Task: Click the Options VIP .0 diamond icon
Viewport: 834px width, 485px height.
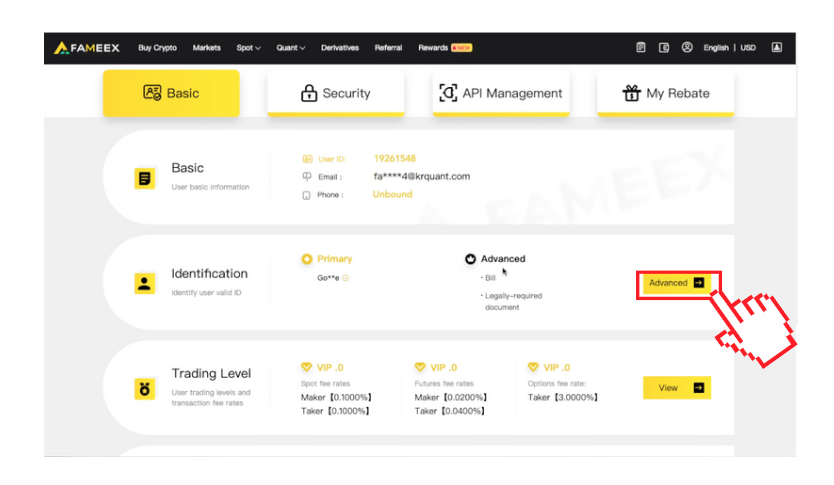Action: coord(533,367)
